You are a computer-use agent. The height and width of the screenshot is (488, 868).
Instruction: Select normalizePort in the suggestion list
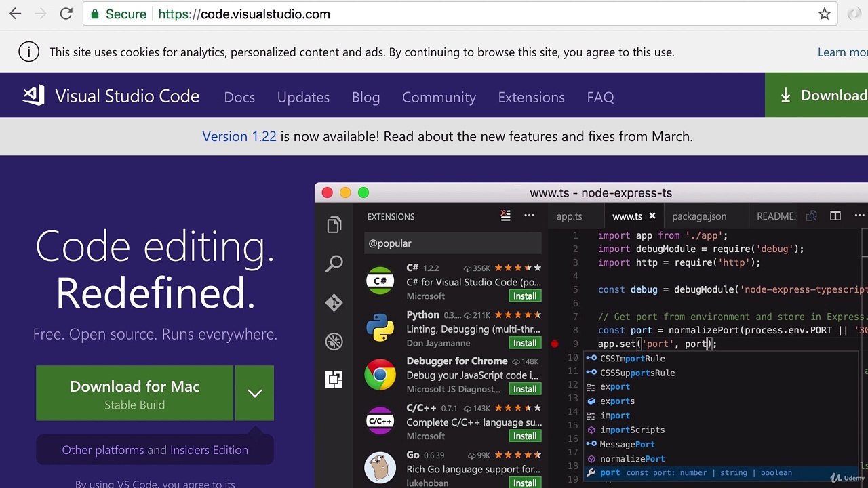(721, 458)
